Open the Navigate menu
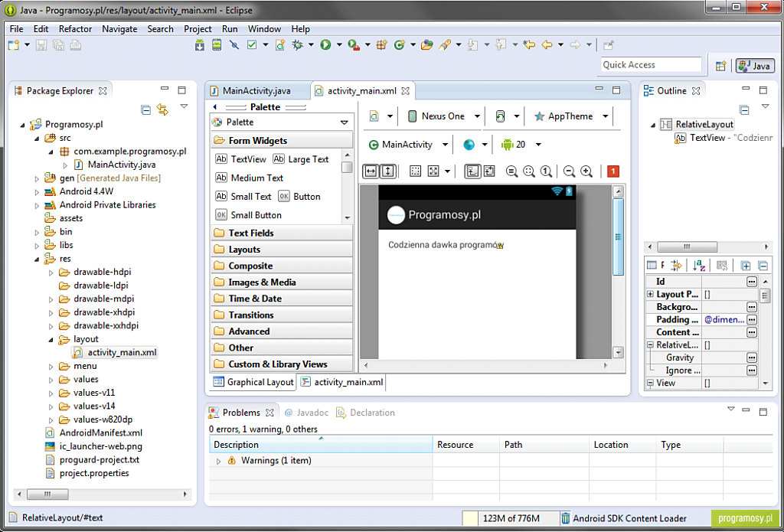This screenshot has height=532, width=784. 119,29
